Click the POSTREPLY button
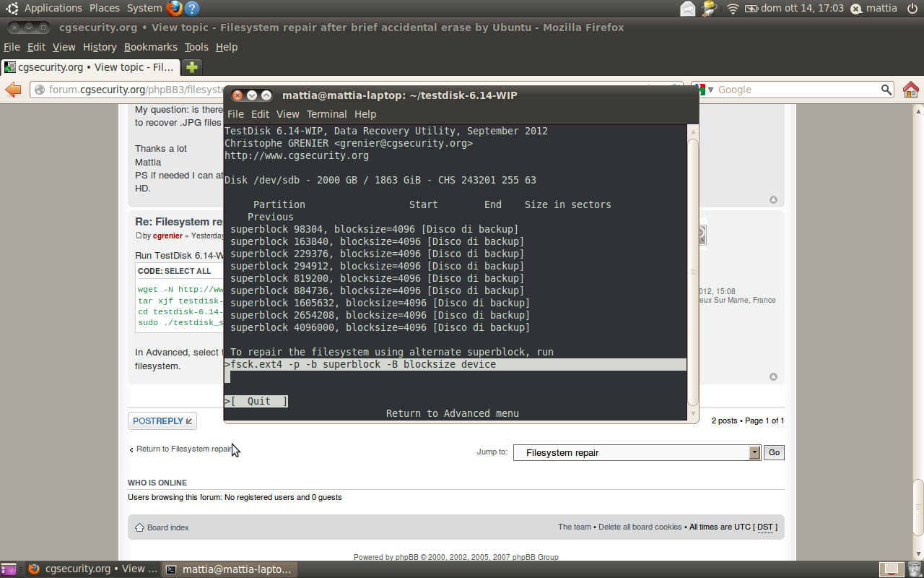 click(x=162, y=420)
